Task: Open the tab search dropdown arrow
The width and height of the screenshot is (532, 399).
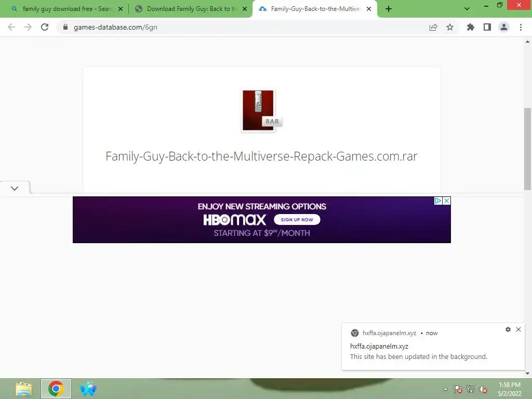Action: 467,9
